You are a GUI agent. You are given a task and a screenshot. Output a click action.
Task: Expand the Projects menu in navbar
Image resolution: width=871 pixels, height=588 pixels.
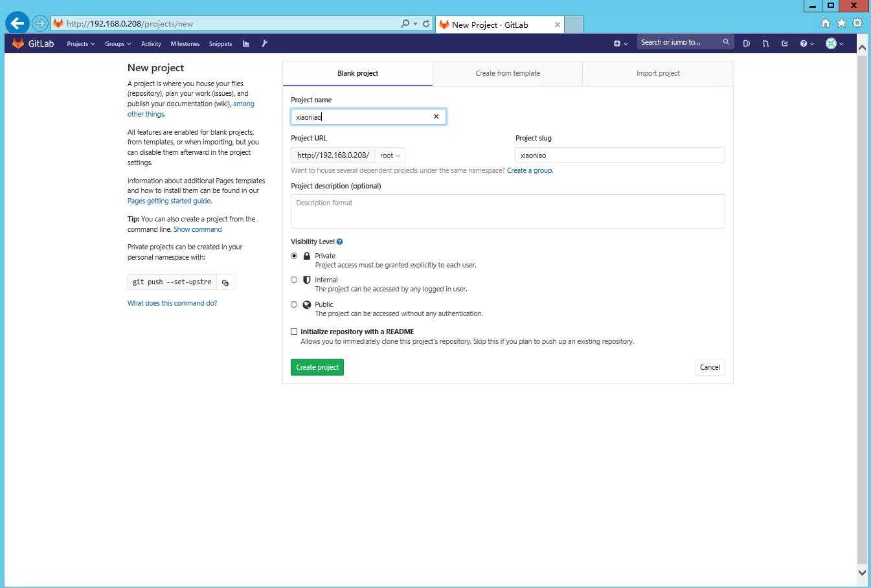(x=81, y=43)
